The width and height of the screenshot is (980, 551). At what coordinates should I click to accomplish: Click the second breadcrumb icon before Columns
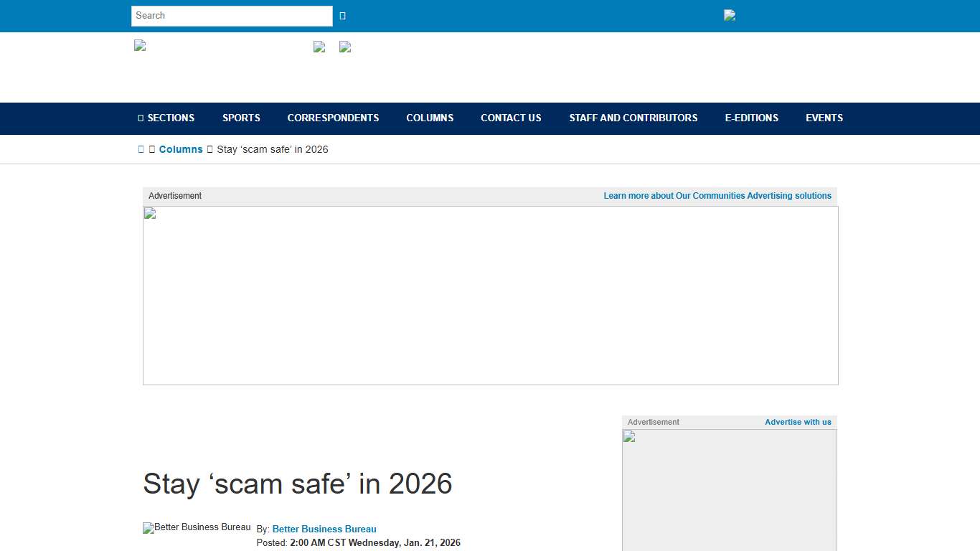pyautogui.click(x=151, y=149)
